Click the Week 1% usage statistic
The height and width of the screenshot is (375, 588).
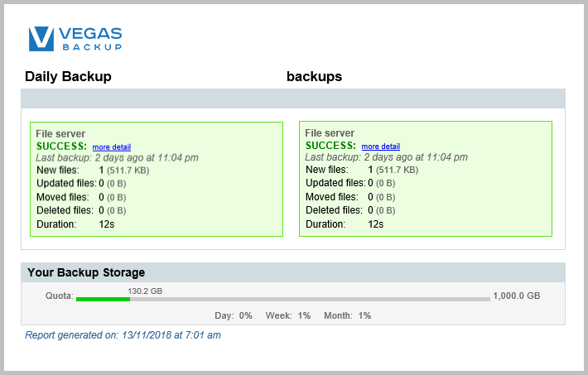click(287, 315)
